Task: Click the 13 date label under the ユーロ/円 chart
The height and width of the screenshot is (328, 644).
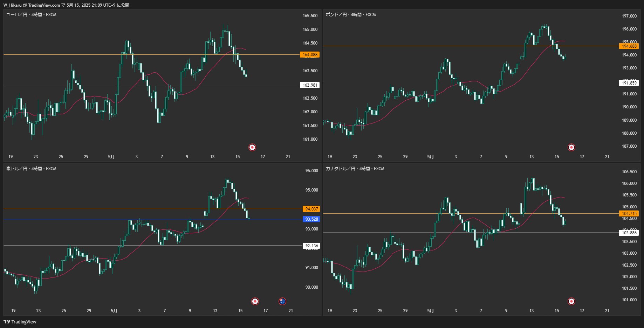Action: [212, 157]
